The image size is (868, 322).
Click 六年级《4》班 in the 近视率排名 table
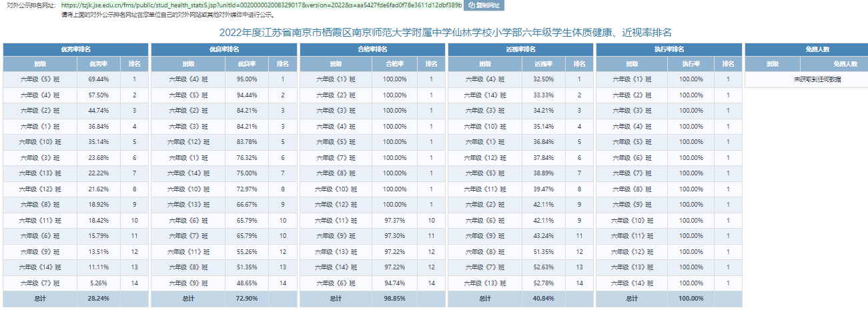click(x=484, y=79)
